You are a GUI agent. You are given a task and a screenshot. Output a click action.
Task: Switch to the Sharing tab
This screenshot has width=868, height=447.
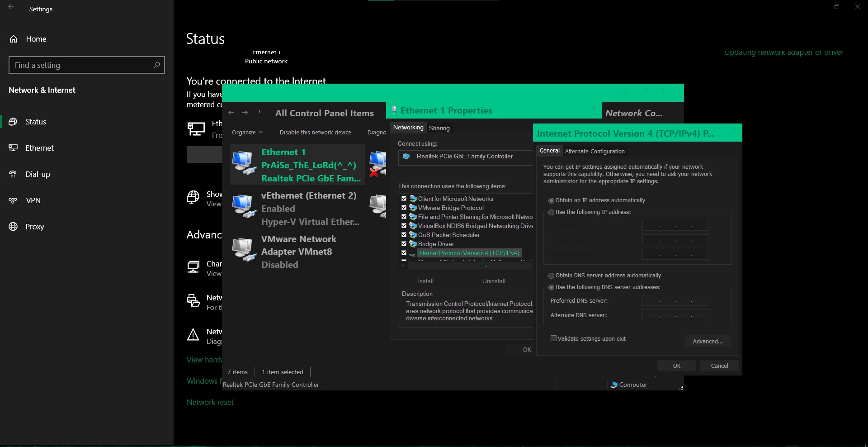[439, 128]
